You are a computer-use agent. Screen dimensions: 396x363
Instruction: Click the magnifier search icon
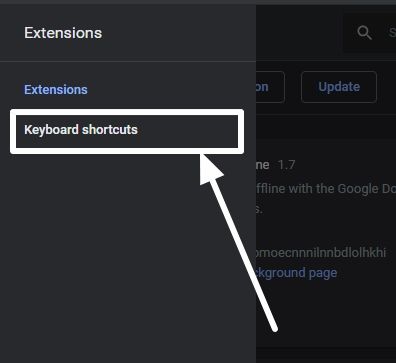click(364, 33)
